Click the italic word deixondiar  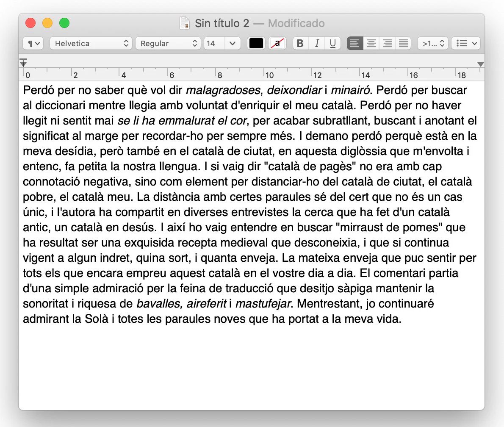tap(294, 90)
